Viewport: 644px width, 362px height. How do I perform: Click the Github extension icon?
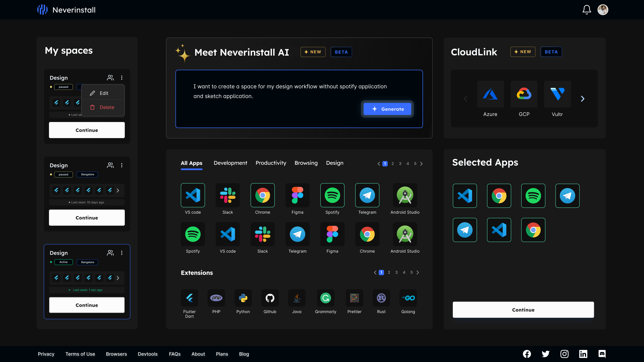[270, 298]
